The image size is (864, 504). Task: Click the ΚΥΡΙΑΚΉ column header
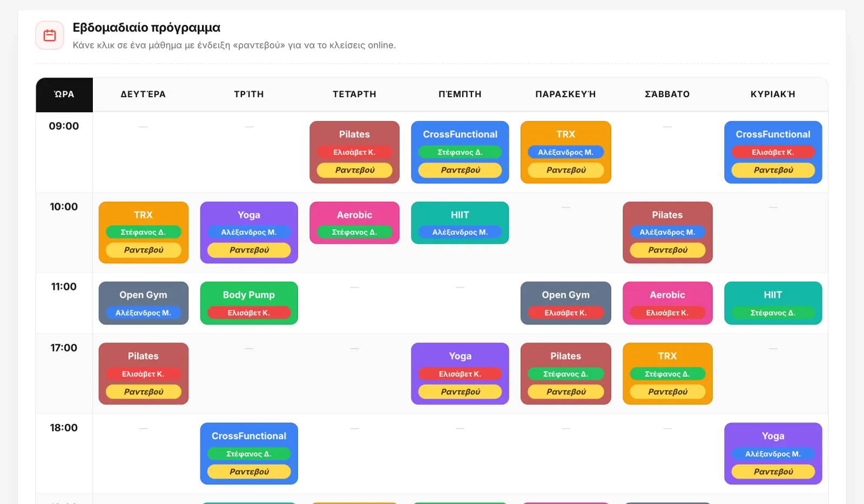(773, 94)
